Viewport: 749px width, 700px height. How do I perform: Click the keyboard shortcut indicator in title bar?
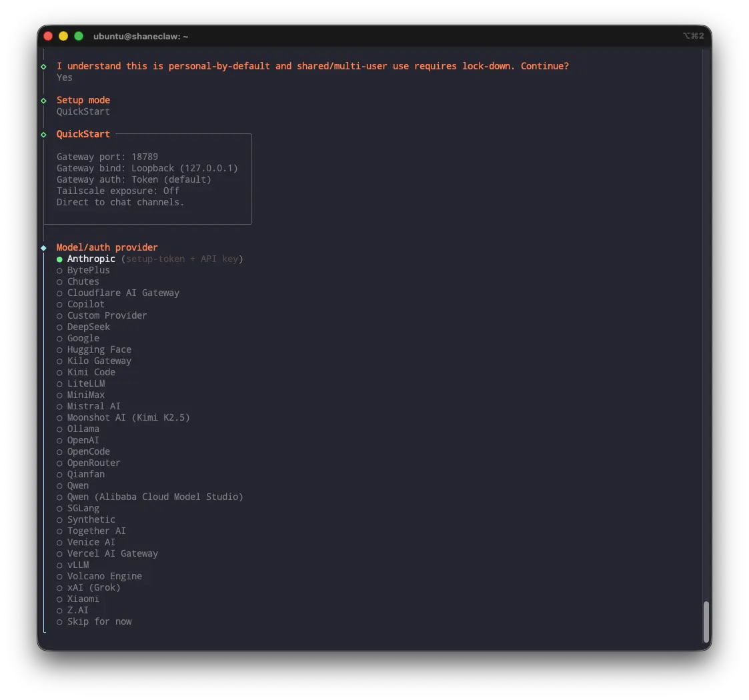(x=693, y=36)
